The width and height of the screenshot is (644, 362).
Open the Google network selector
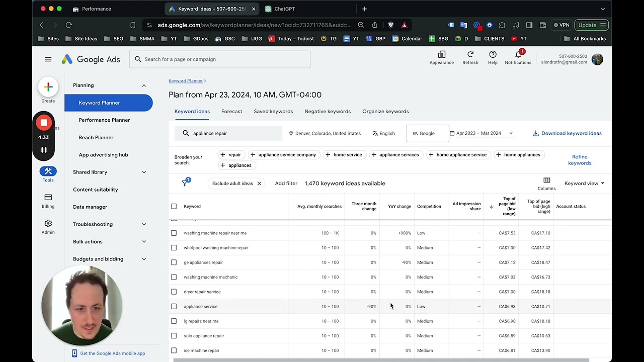[x=427, y=133]
